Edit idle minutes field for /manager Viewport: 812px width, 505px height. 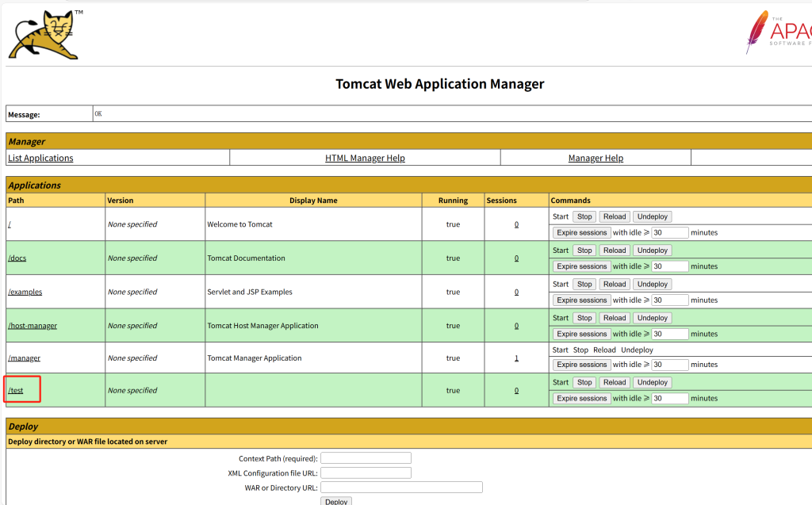669,365
